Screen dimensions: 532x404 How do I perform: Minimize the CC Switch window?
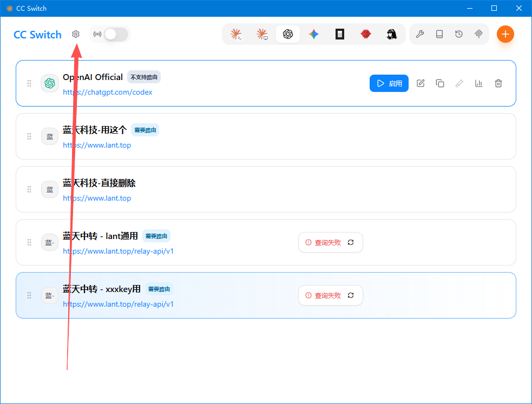coord(470,8)
